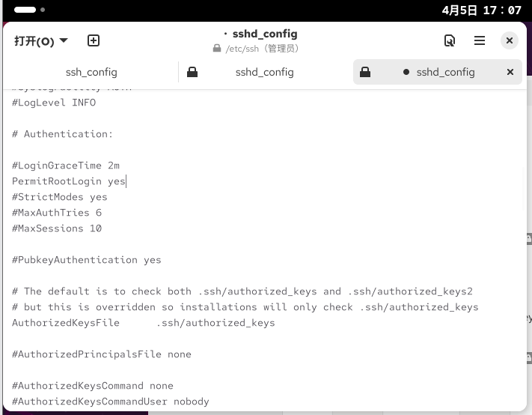Click the #MaxAuthTries 6 line
532x415 pixels.
tap(57, 213)
